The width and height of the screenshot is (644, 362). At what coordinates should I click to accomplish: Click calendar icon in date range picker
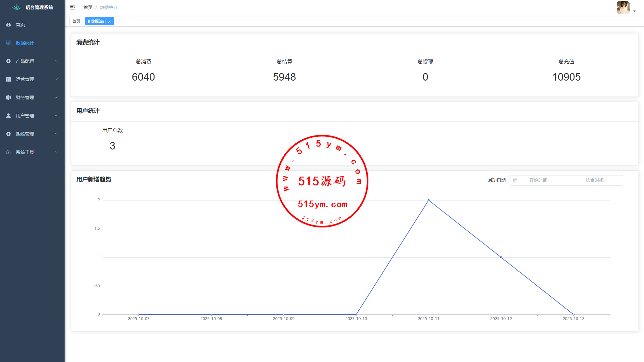point(515,180)
